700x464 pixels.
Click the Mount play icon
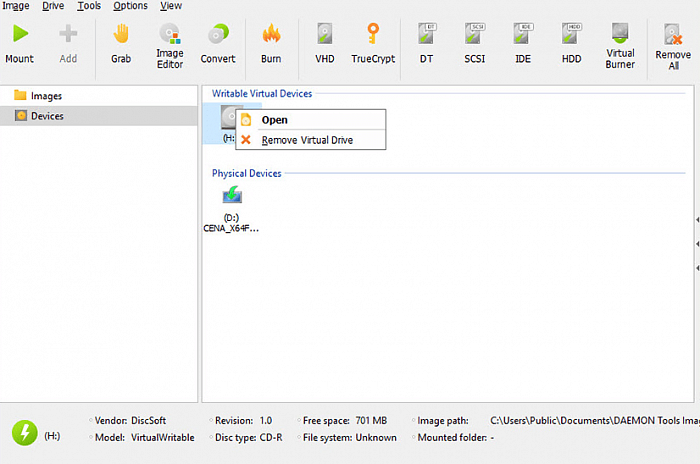click(20, 34)
